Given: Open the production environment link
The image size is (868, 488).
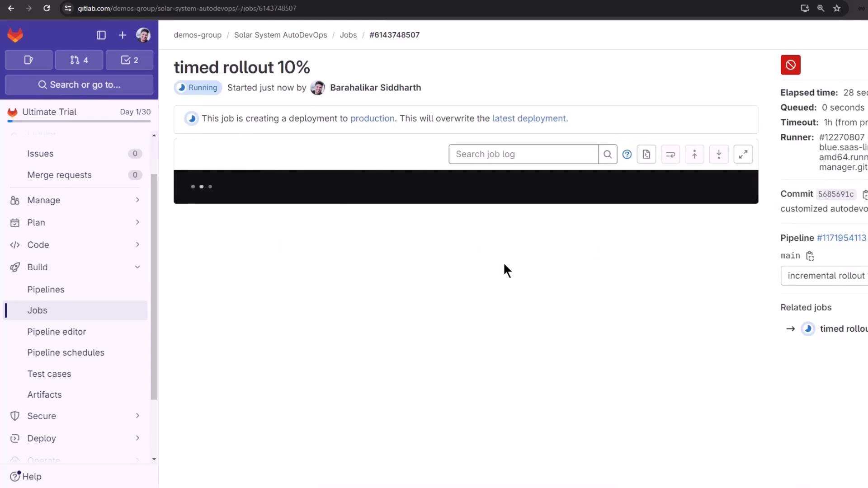Looking at the screenshot, I should 372,118.
